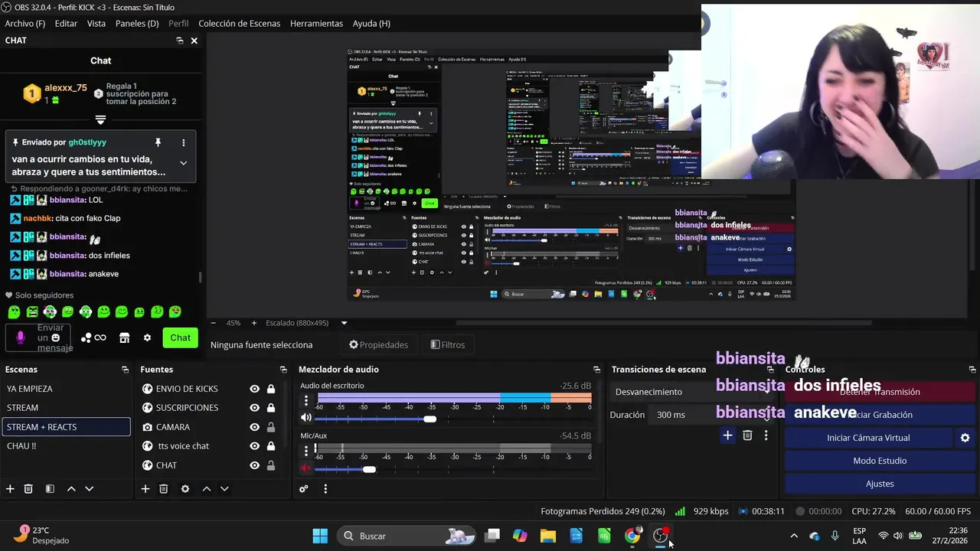Open Ajustes in Controles panel
The image size is (980, 551).
tap(880, 484)
